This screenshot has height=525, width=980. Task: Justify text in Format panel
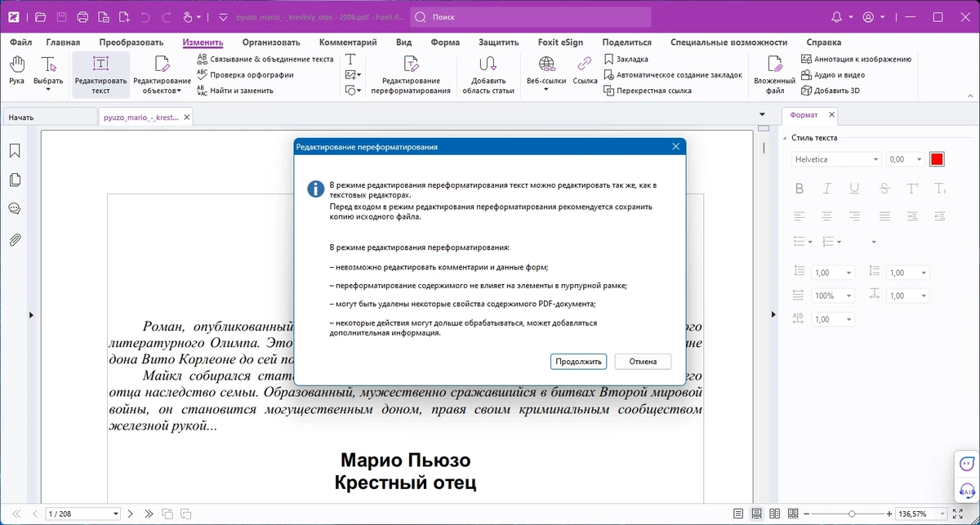[884, 216]
